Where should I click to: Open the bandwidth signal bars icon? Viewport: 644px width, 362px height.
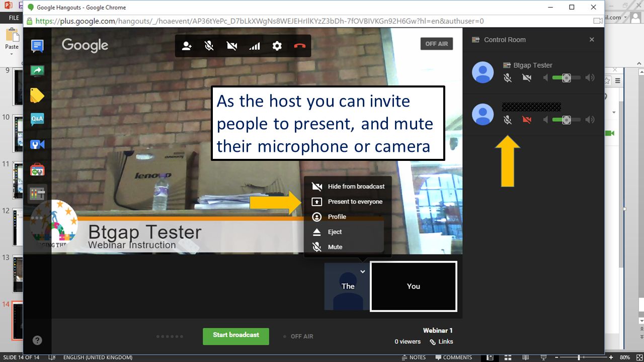pyautogui.click(x=255, y=46)
